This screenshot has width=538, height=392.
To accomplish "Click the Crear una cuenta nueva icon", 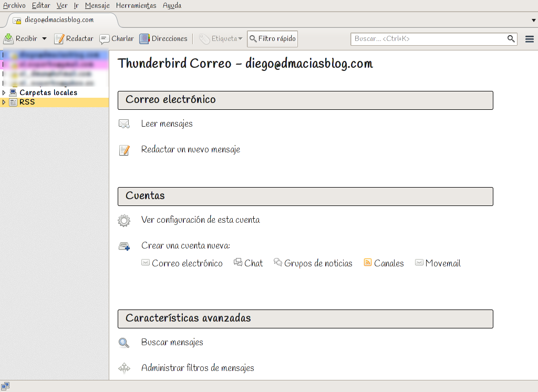I will click(x=124, y=246).
